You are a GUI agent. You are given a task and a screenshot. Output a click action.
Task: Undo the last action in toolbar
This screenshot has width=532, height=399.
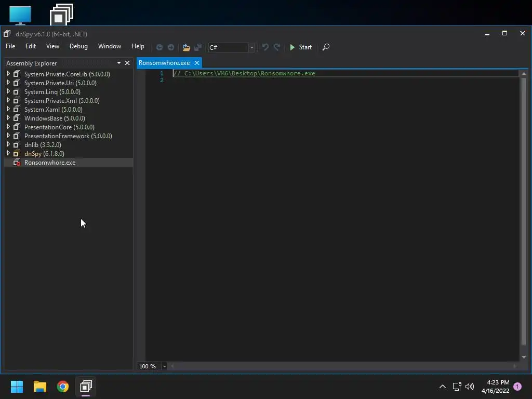click(265, 47)
